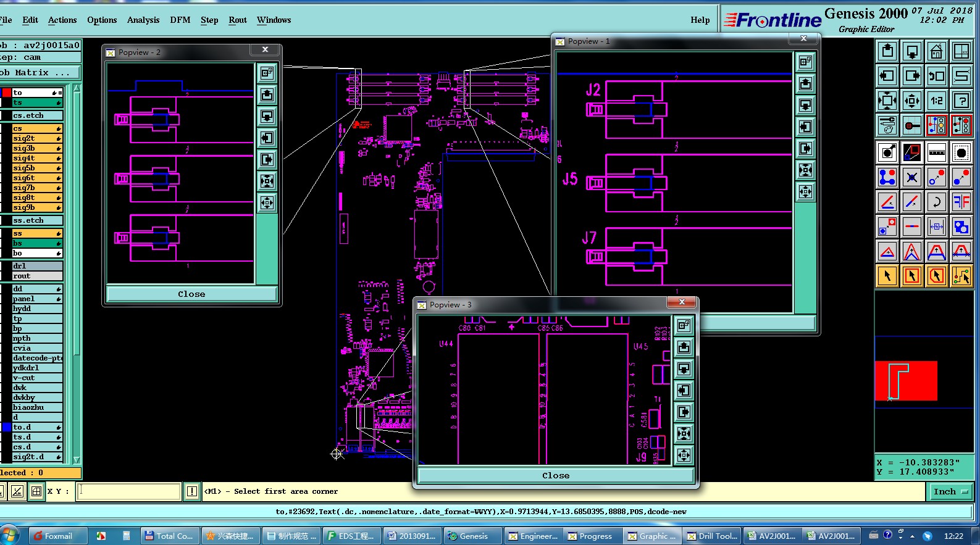Open the wrench and palette settings icon
This screenshot has width=980, height=545.
click(887, 125)
